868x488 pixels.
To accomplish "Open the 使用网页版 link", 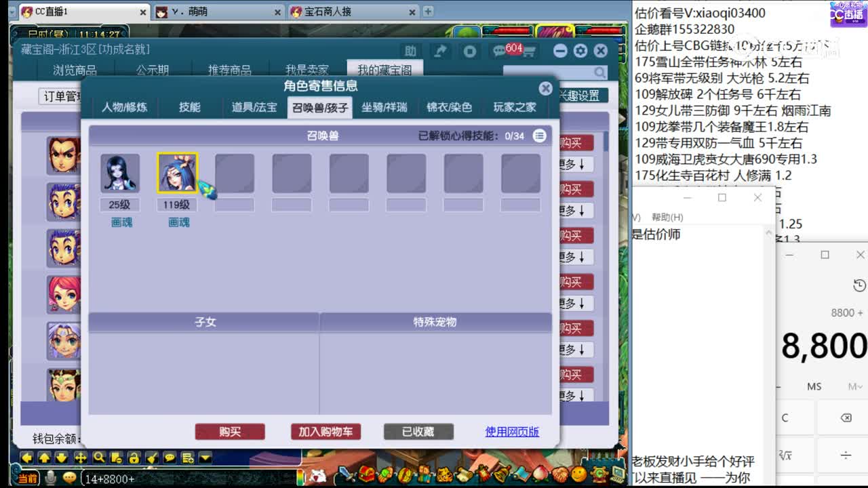I will 512,432.
